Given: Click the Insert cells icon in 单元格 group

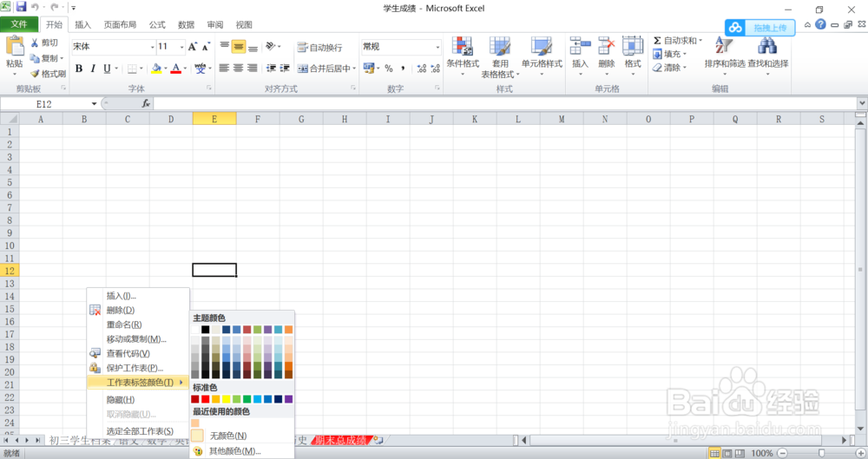Looking at the screenshot, I should pyautogui.click(x=580, y=46).
